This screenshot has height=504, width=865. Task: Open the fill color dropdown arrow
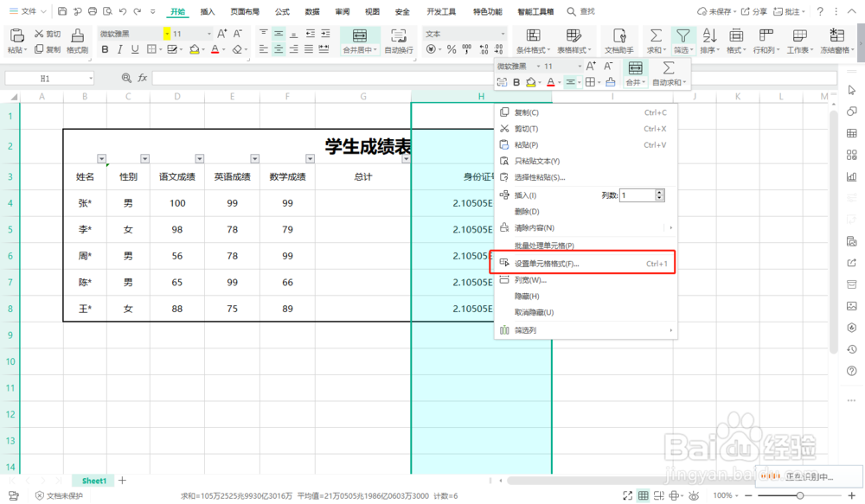click(x=202, y=50)
